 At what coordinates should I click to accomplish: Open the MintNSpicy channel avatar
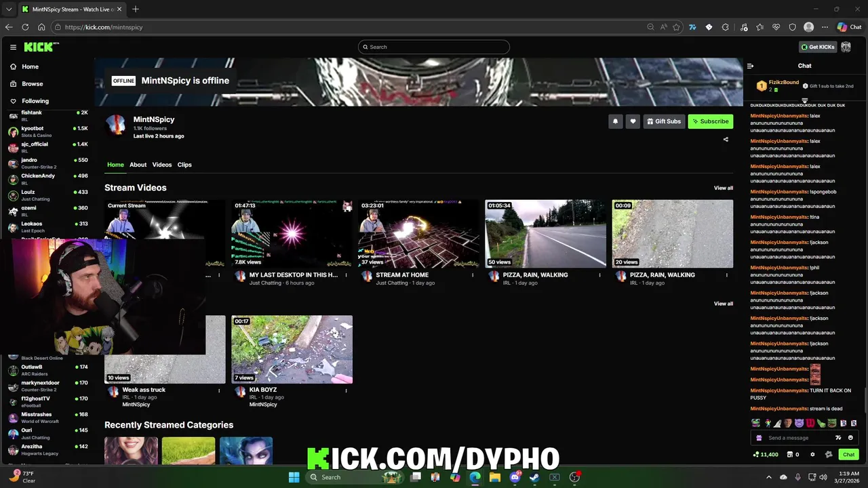click(x=116, y=125)
